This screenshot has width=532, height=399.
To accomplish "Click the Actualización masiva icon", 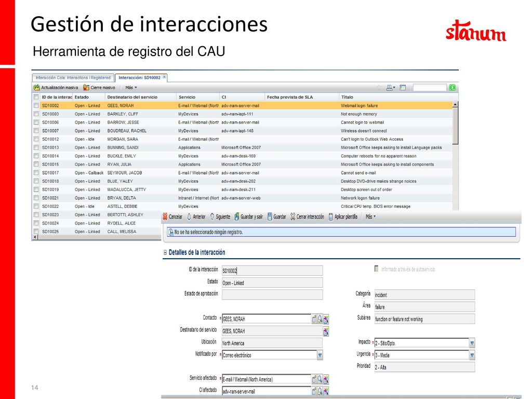I will click(x=37, y=87).
